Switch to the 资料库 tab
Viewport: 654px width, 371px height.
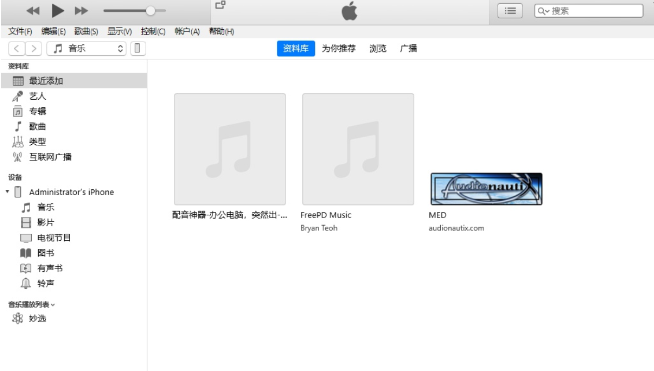pyautogui.click(x=296, y=48)
